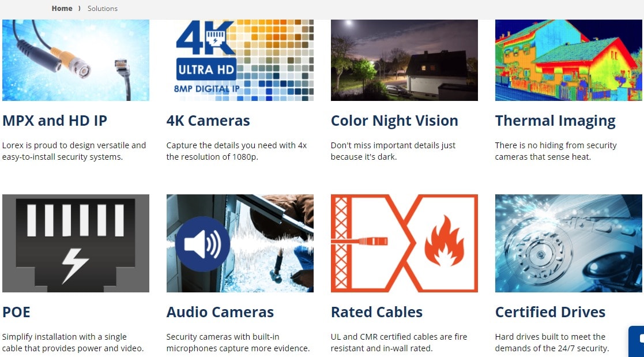
Task: Open the Thermal Imaging house picture
Action: pyautogui.click(x=568, y=60)
